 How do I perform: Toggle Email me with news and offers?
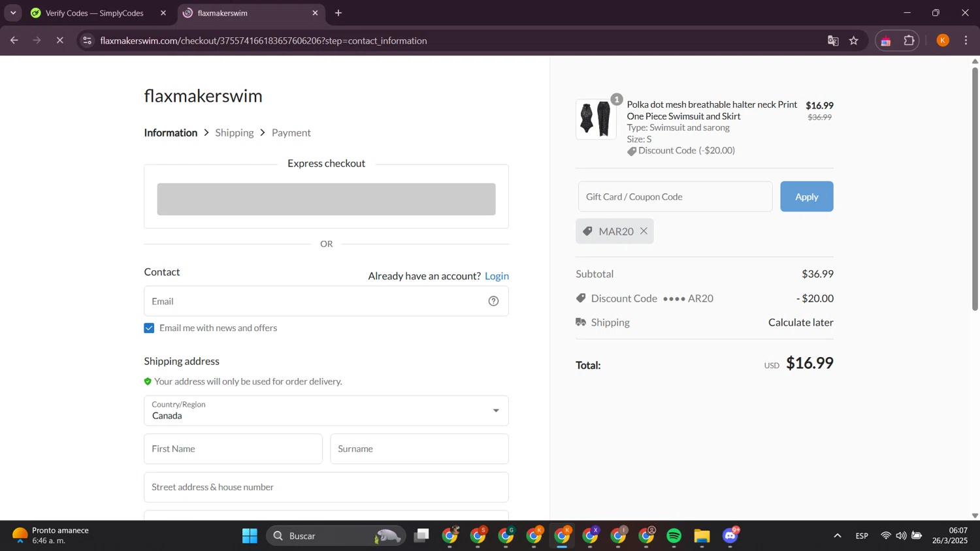149,328
